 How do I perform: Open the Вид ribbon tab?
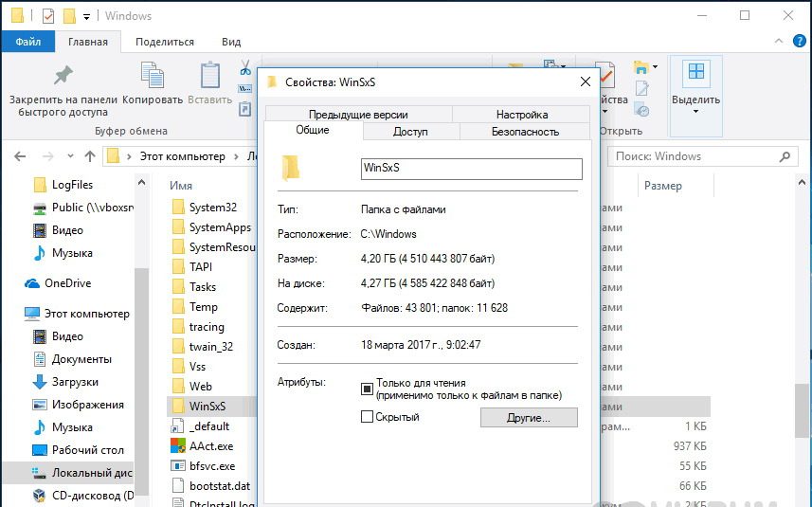pos(231,42)
